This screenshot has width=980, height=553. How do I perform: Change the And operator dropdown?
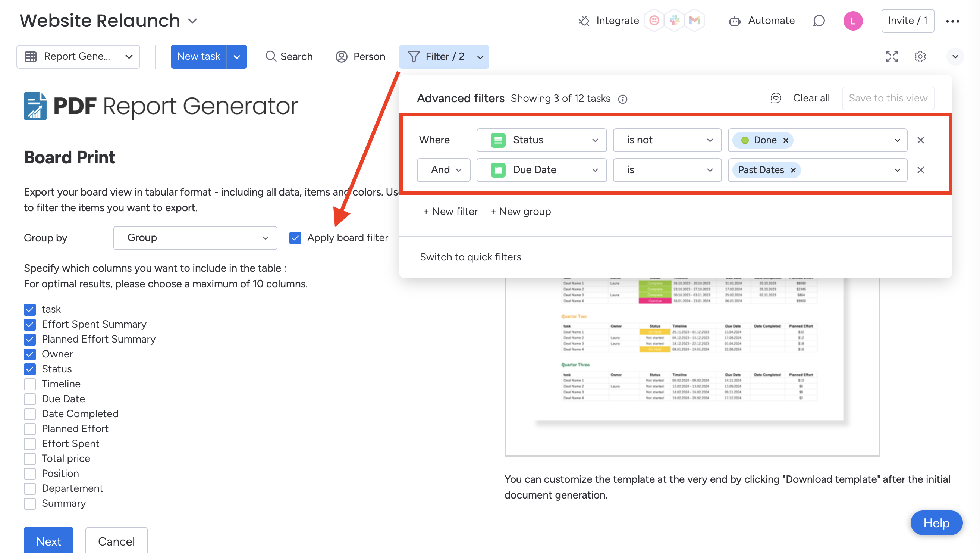[x=444, y=170]
